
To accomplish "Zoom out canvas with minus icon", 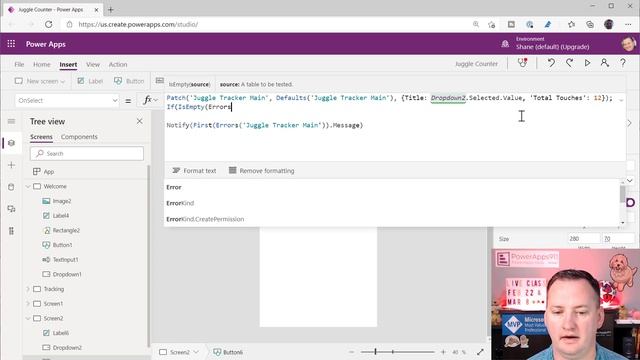I will [351, 352].
